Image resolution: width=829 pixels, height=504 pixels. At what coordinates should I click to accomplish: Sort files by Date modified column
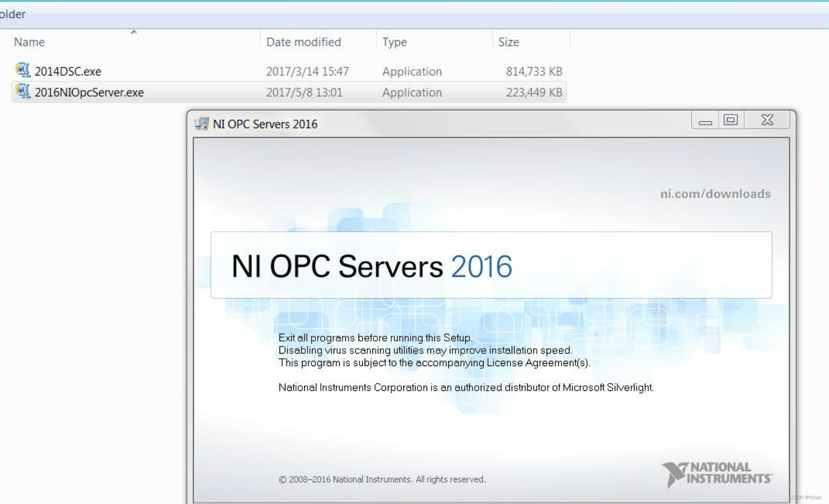303,42
